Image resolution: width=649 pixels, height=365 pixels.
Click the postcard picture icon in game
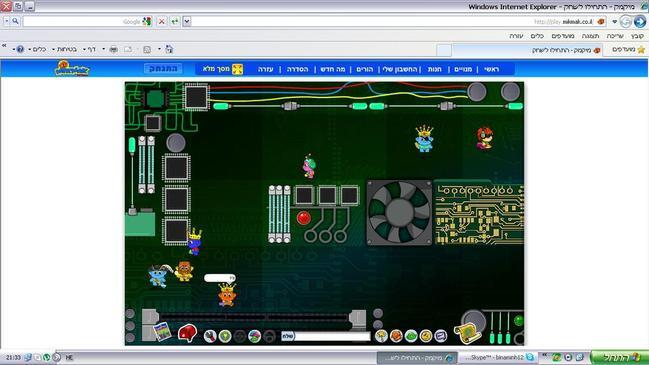(x=162, y=332)
